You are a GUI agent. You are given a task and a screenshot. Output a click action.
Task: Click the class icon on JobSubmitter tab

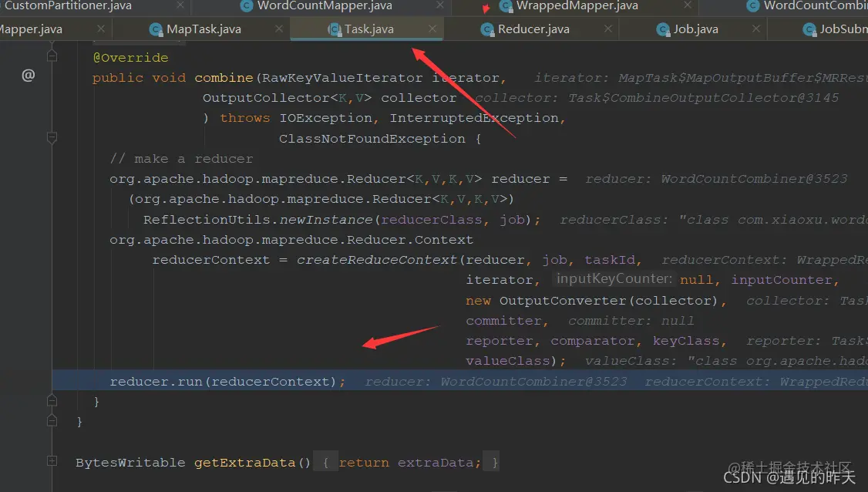tap(809, 29)
